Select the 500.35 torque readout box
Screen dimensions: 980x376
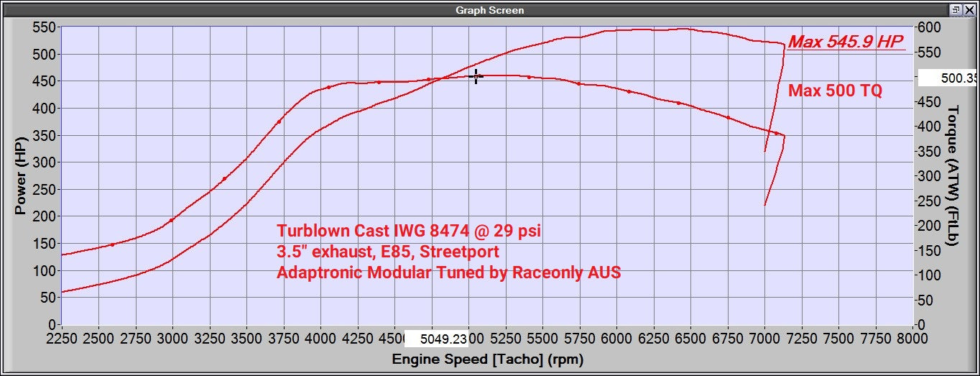949,78
